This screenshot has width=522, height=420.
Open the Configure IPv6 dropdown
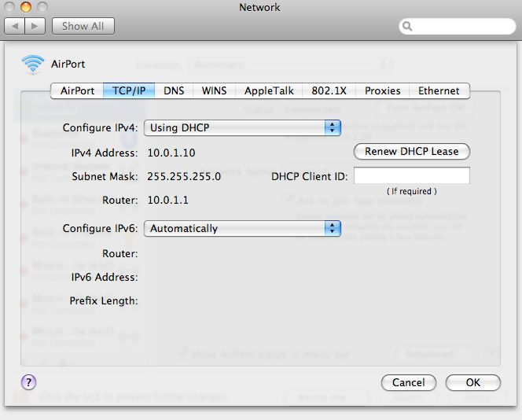242,228
